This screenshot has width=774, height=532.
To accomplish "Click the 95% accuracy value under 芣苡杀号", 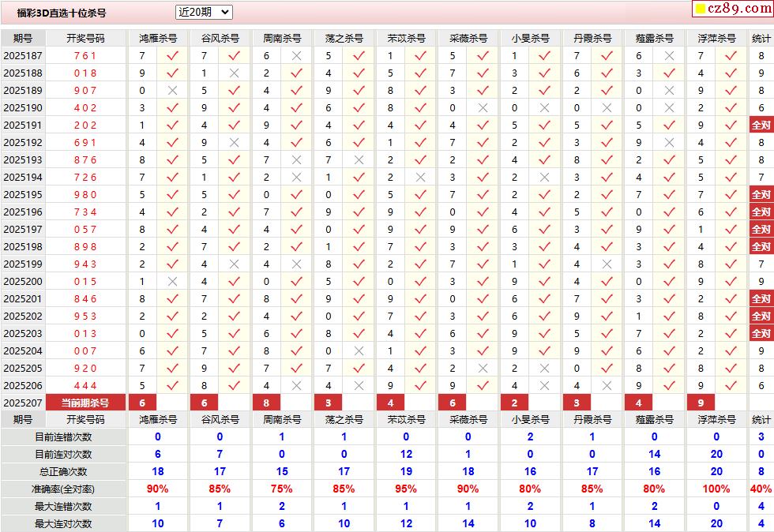I will 406,489.
